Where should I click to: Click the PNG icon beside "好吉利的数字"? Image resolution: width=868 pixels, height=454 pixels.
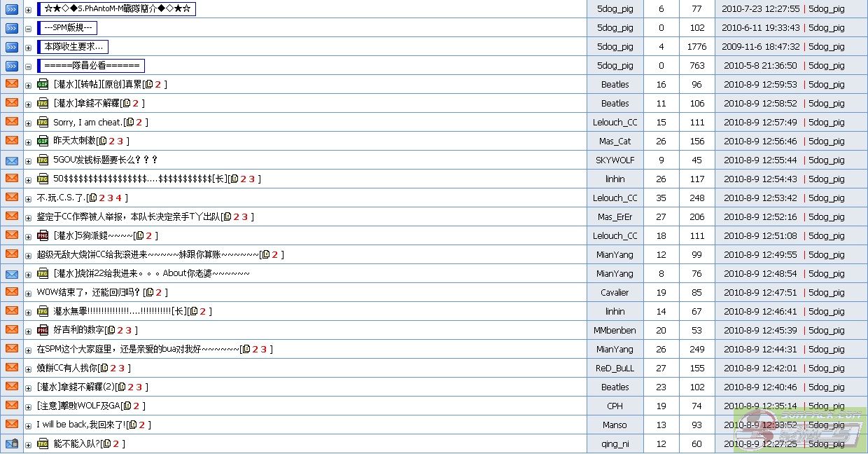pos(43,330)
